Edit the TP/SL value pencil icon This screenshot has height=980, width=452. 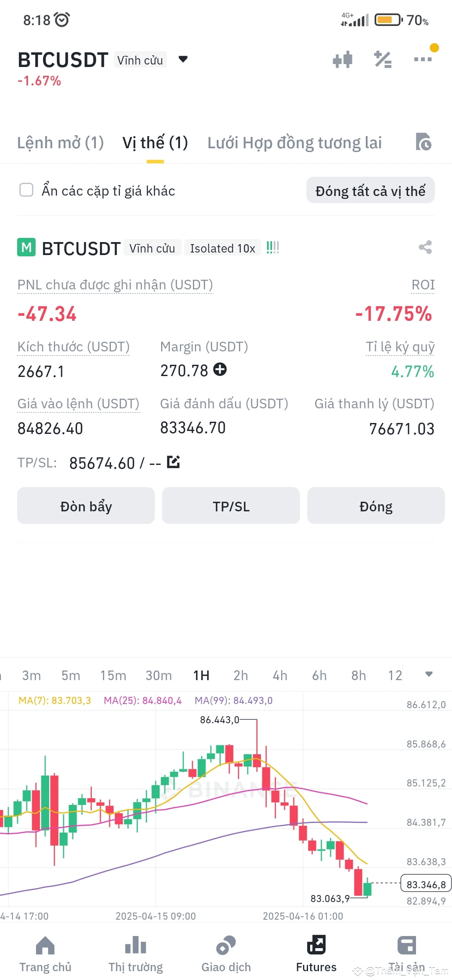pos(173,462)
